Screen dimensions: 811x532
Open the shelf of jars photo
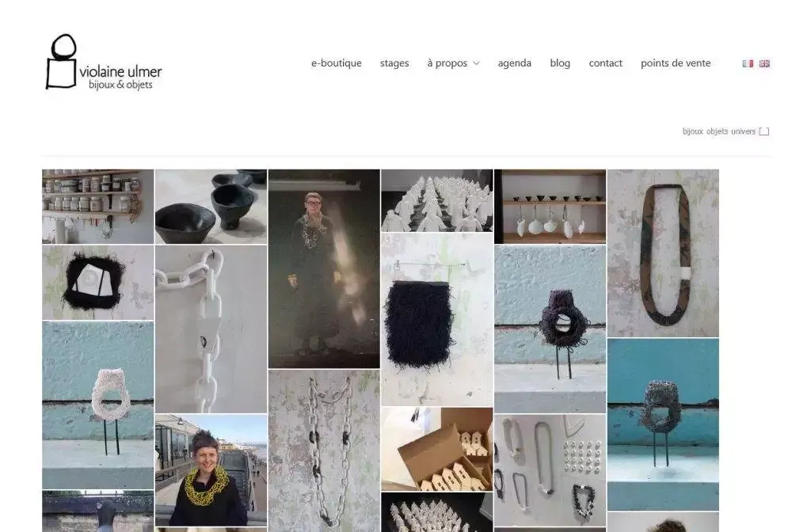pos(97,206)
